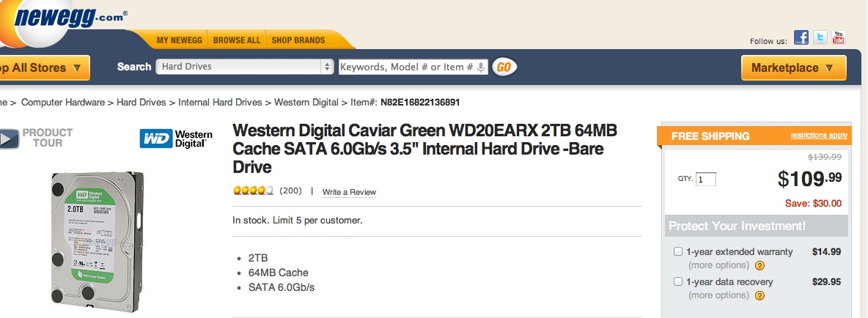This screenshot has height=318, width=868.
Task: Open the Hard Drives search category dropdown
Action: point(245,67)
